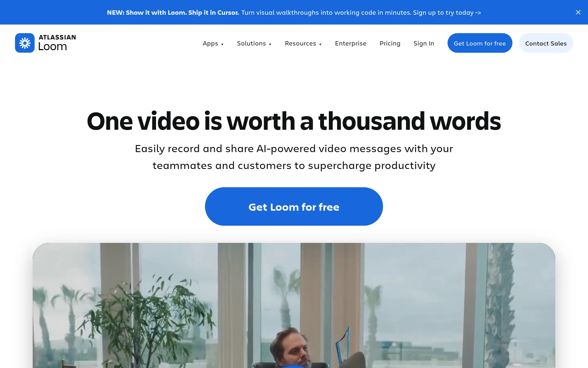This screenshot has width=588, height=368.
Task: Click the Contact Sales button
Action: point(546,43)
